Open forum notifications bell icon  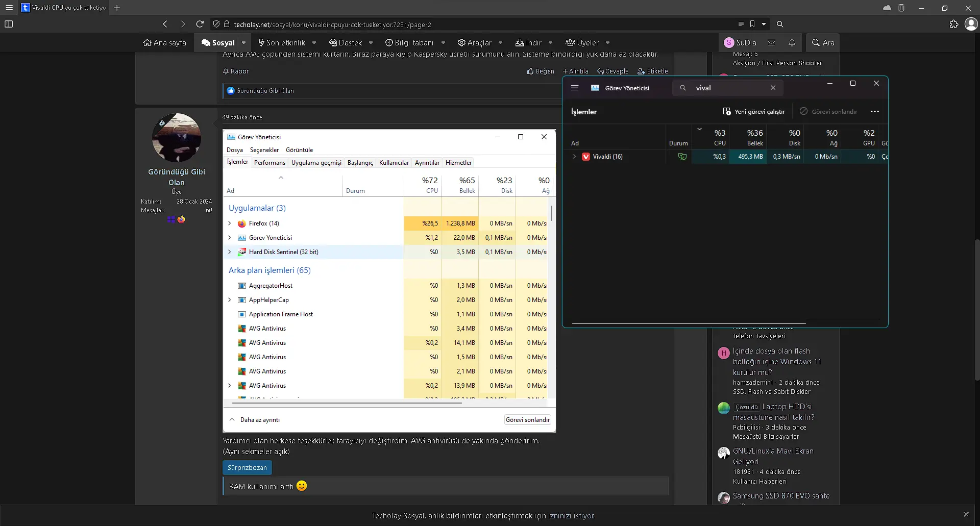792,43
